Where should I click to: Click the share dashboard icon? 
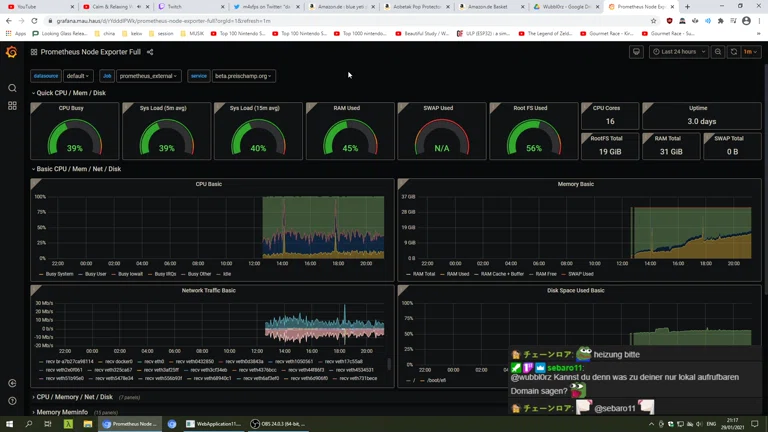pyautogui.click(x=150, y=52)
